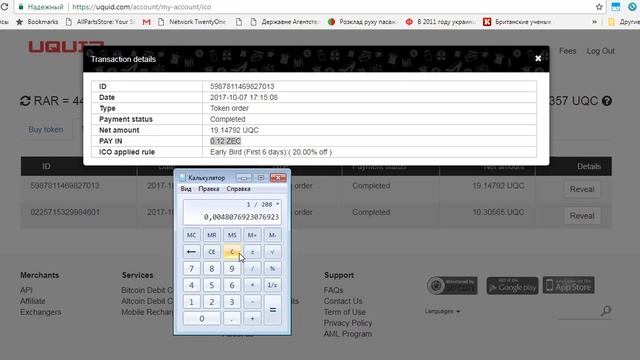Switch to Buy token tab

point(46,129)
